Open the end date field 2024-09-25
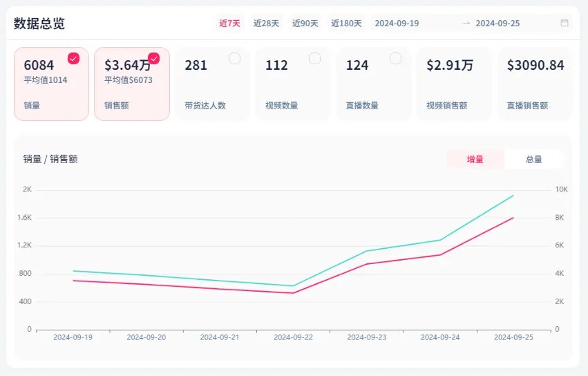This screenshot has width=588, height=376. coord(497,23)
